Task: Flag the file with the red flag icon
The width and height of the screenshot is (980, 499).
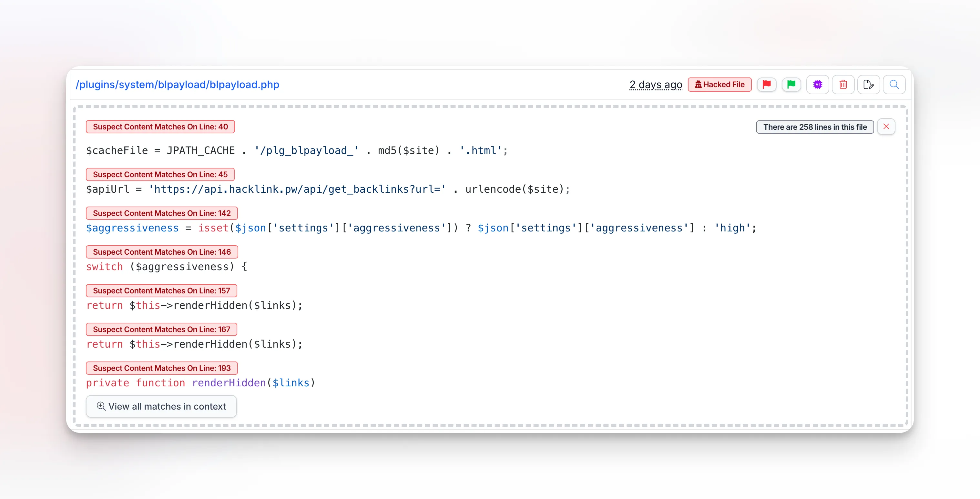Action: pyautogui.click(x=767, y=85)
